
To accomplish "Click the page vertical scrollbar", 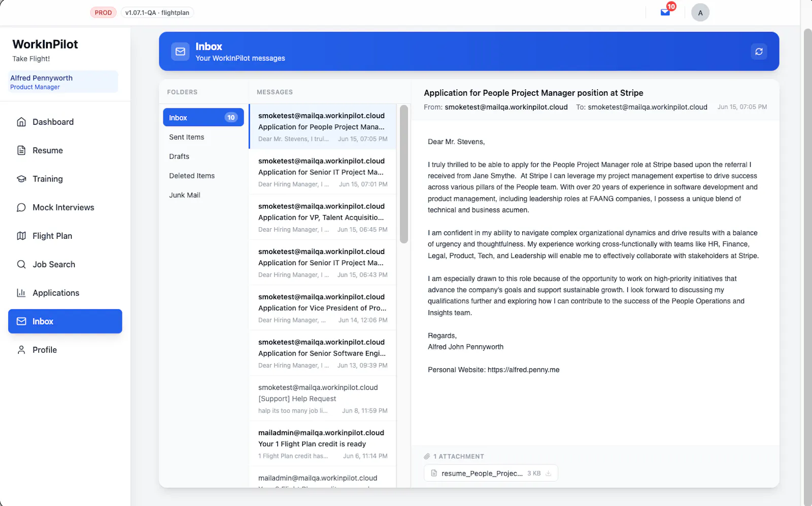I will point(807,266).
